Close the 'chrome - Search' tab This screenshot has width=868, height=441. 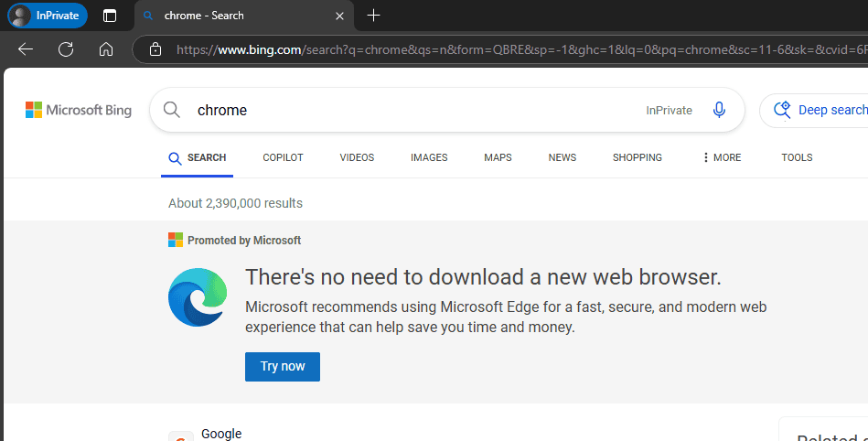pos(340,16)
